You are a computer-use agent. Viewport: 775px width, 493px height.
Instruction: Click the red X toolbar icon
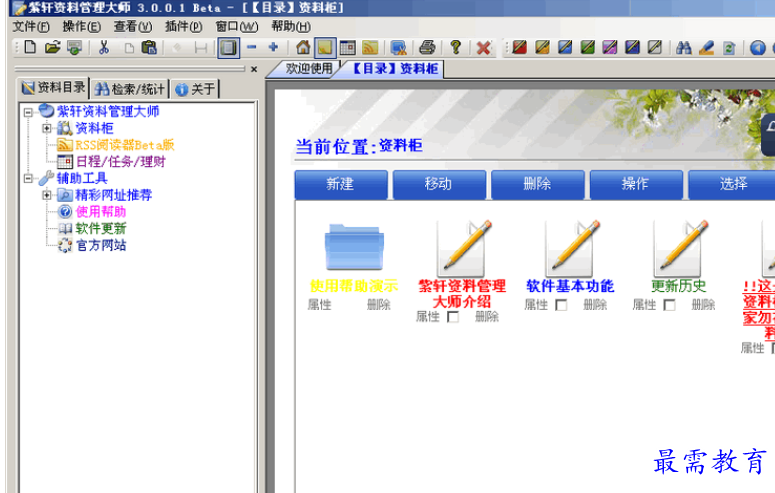[x=483, y=47]
